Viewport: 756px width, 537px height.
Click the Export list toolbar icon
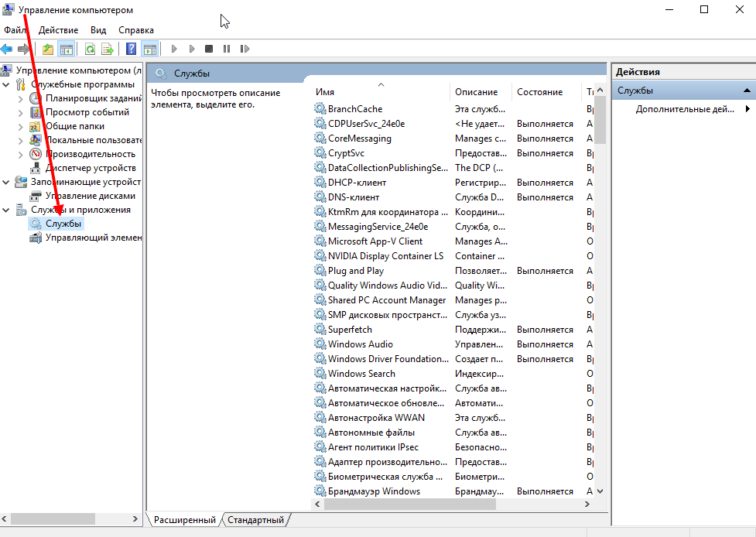108,49
